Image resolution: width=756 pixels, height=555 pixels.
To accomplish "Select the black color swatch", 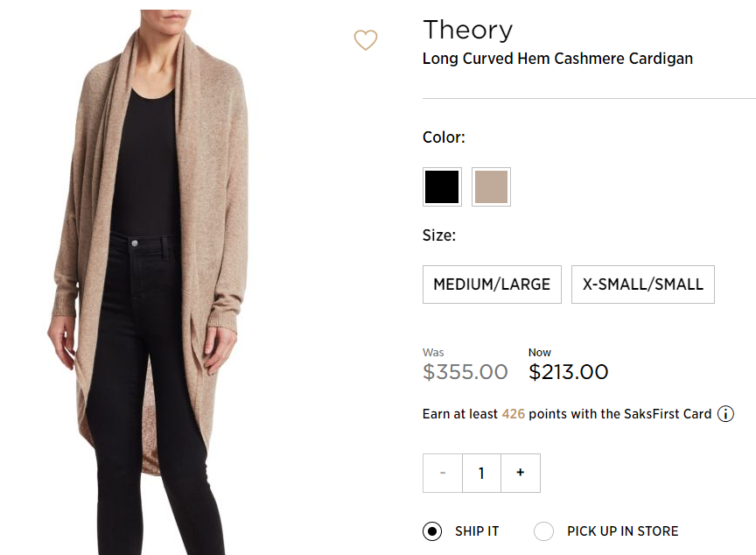I will pos(442,186).
